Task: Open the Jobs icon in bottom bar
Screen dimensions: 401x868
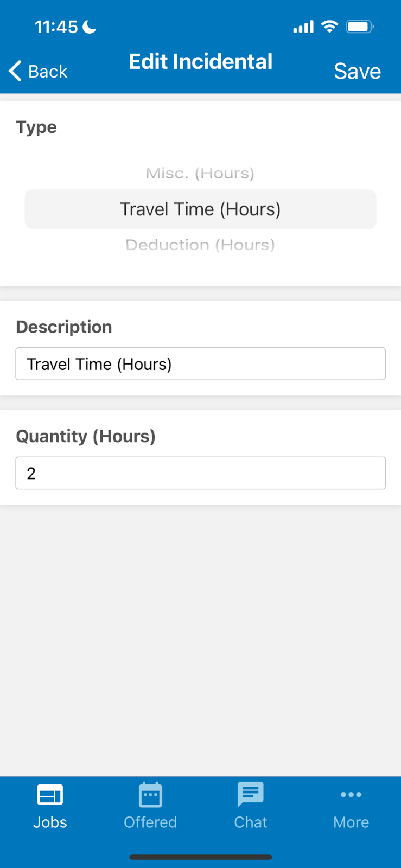Action: (50, 795)
